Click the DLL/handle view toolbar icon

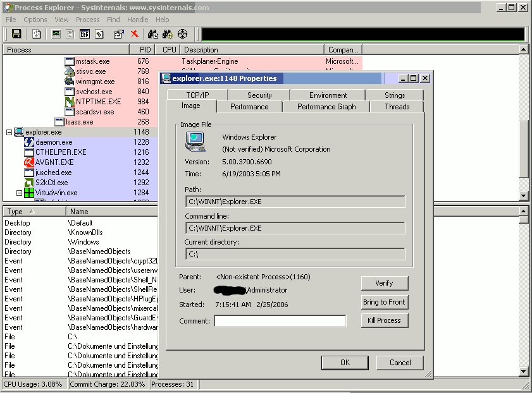pos(99,34)
